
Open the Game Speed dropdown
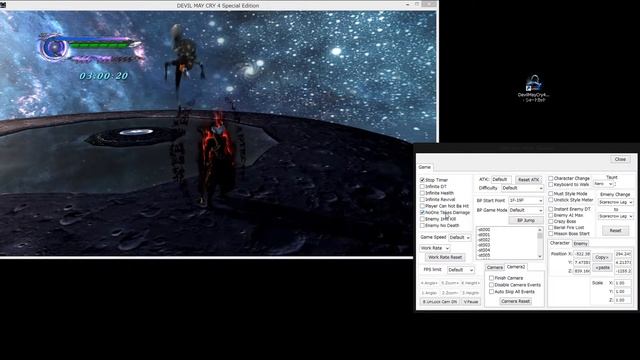coord(460,238)
